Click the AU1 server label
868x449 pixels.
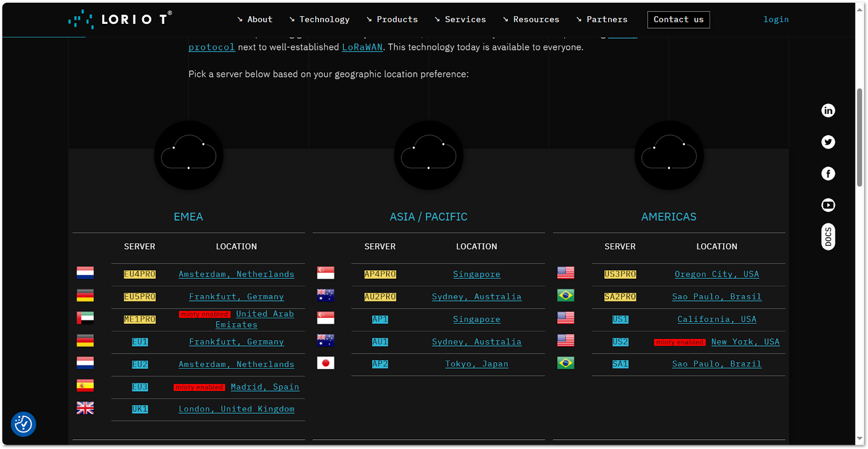point(380,342)
